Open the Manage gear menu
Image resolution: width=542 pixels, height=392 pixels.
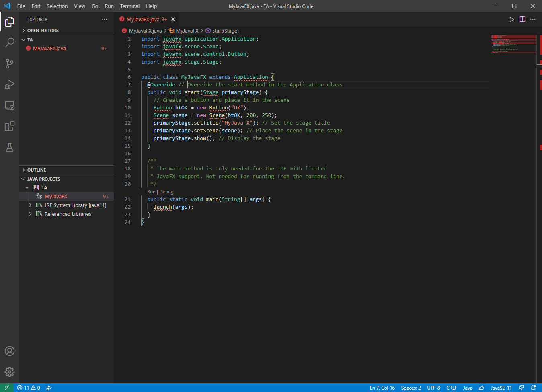click(x=10, y=372)
